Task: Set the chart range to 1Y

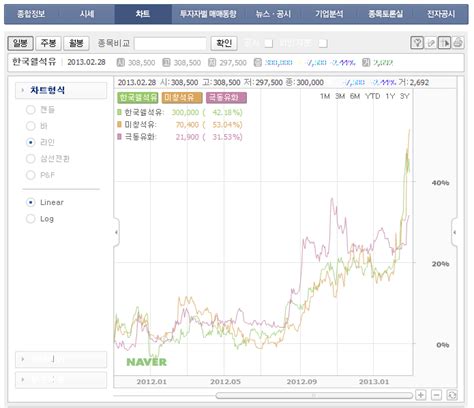Action: pyautogui.click(x=390, y=96)
